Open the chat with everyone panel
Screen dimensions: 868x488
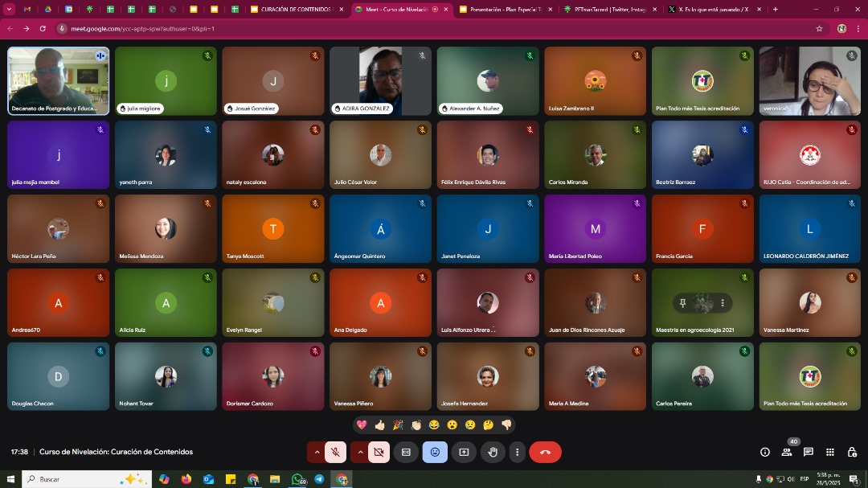(x=809, y=452)
